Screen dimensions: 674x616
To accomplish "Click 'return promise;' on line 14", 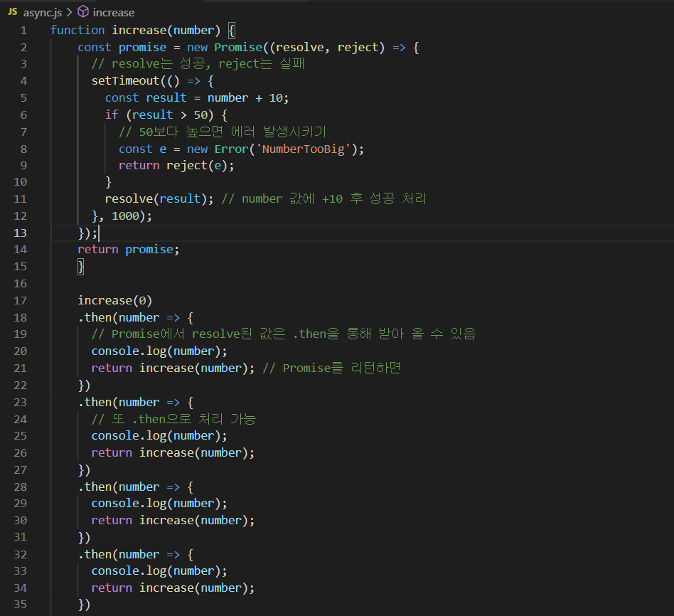I will pos(128,250).
